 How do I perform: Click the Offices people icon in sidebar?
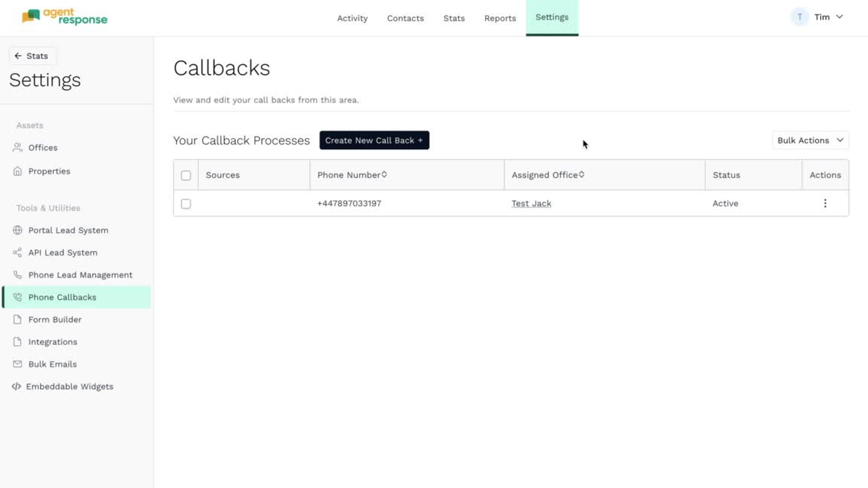[17, 147]
